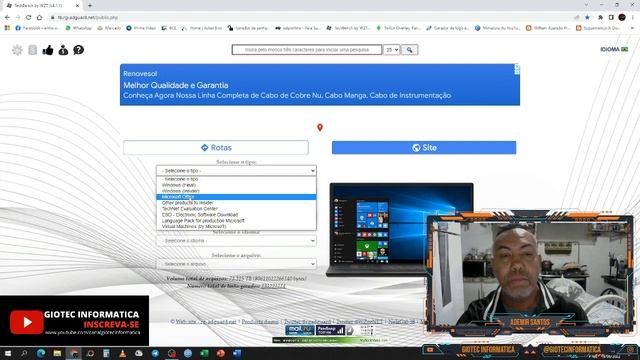Image resolution: width=640 pixels, height=360 pixels.
Task: Click the browser address bar
Action: (x=310, y=17)
